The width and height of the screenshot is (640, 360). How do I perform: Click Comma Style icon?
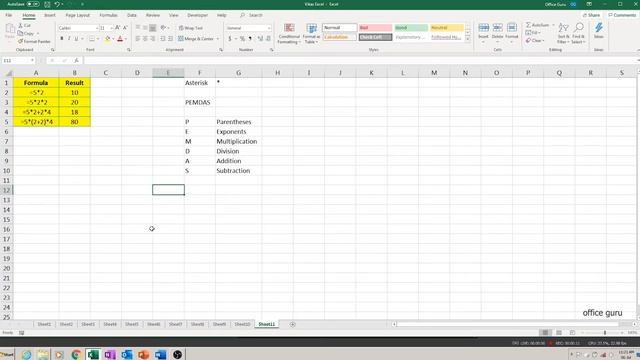pos(250,39)
